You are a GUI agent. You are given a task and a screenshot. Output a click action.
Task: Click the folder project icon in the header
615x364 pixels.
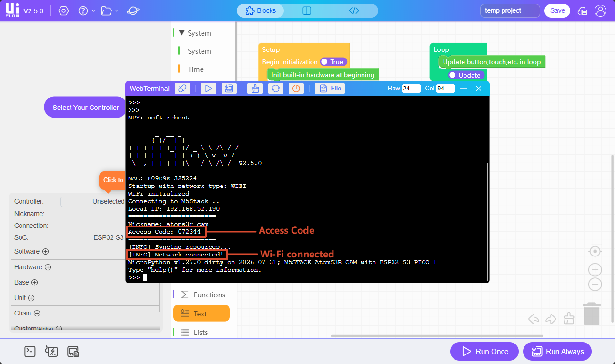107,11
